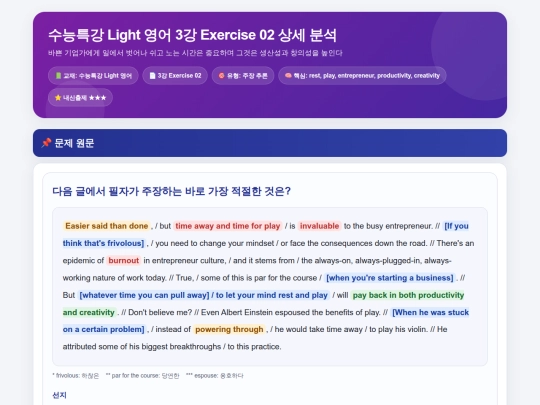Click the page title 수능특강 Light 영어 3강
This screenshot has width=540, height=405.
coord(192,35)
